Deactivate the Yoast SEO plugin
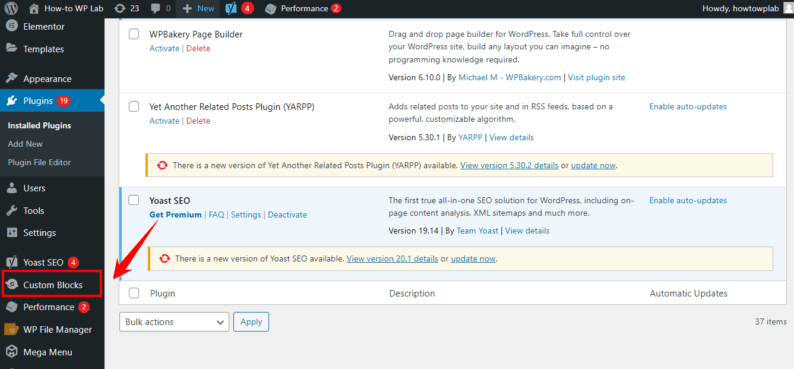Image resolution: width=794 pixels, height=369 pixels. pos(287,215)
